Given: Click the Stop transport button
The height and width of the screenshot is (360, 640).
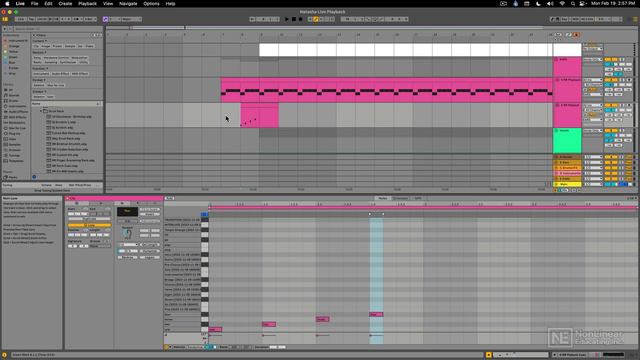Looking at the screenshot, I should (x=293, y=19).
